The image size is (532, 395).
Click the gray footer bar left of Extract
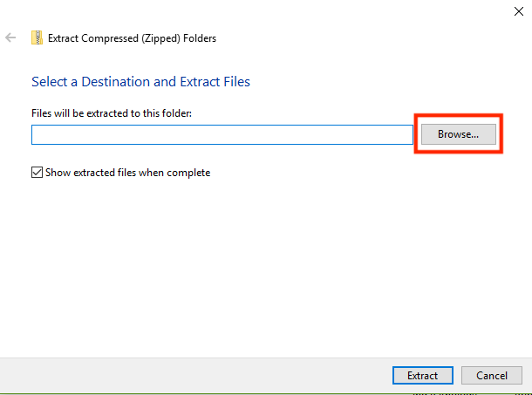(x=192, y=376)
